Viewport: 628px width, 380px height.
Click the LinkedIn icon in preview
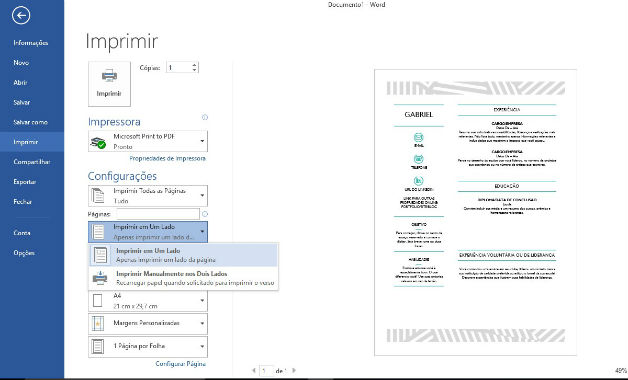pos(419,181)
